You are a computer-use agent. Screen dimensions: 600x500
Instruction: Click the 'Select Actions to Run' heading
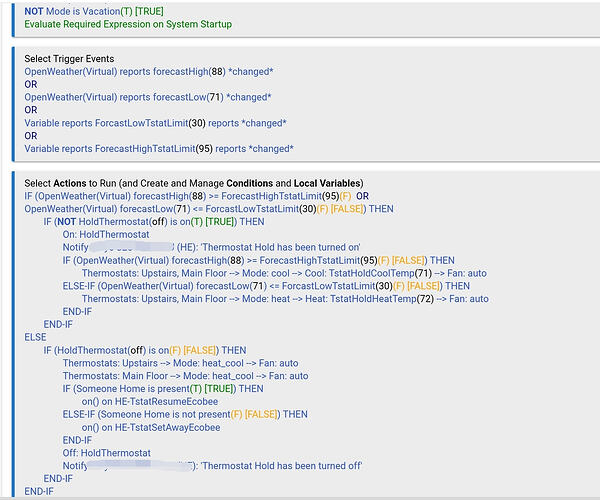194,183
